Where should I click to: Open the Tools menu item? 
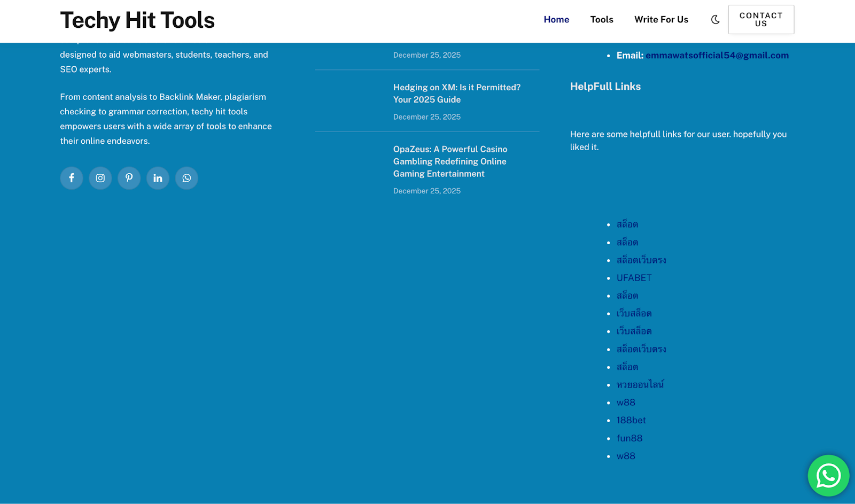click(x=601, y=20)
